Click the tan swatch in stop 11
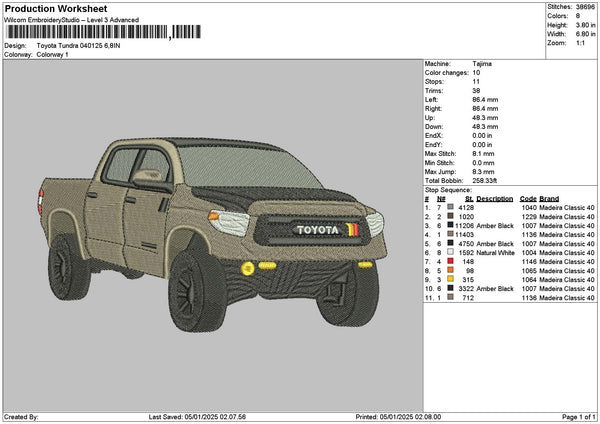Image resolution: width=600 pixels, height=424 pixels. point(450,297)
